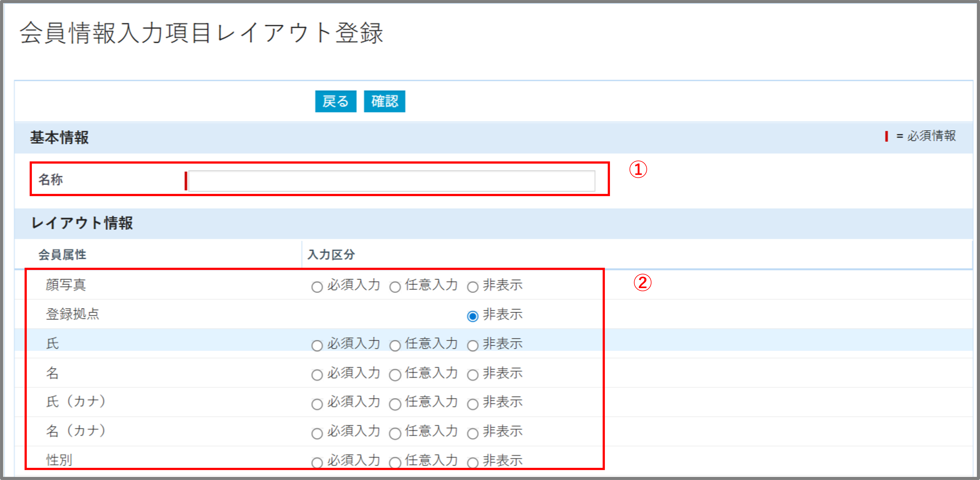Select 任意入力 for 氏 row
Image resolution: width=980 pixels, height=480 pixels.
tap(395, 346)
